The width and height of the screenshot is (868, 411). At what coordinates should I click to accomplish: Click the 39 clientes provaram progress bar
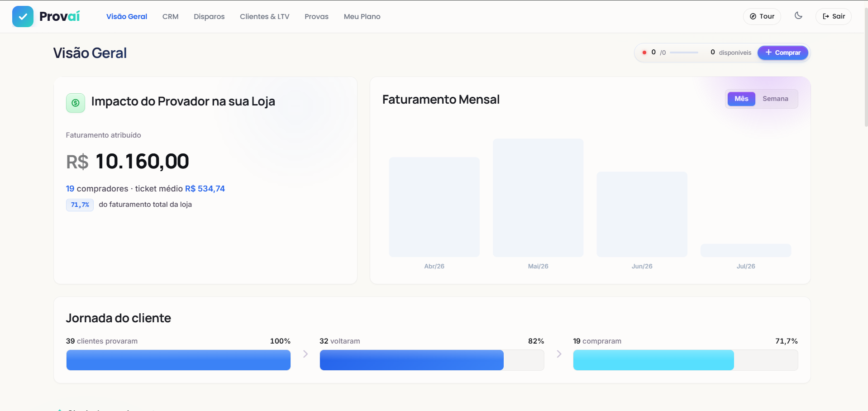pyautogui.click(x=178, y=360)
